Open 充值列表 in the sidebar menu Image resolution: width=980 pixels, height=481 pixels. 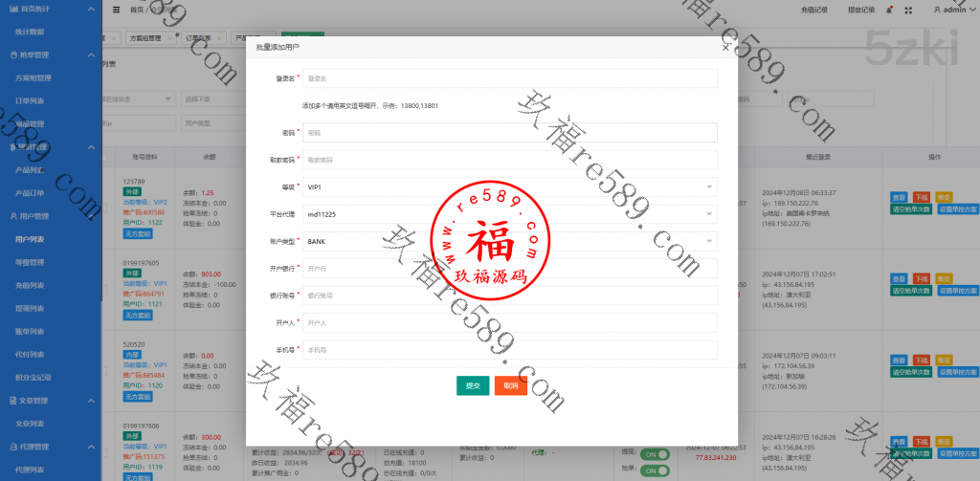click(x=31, y=285)
